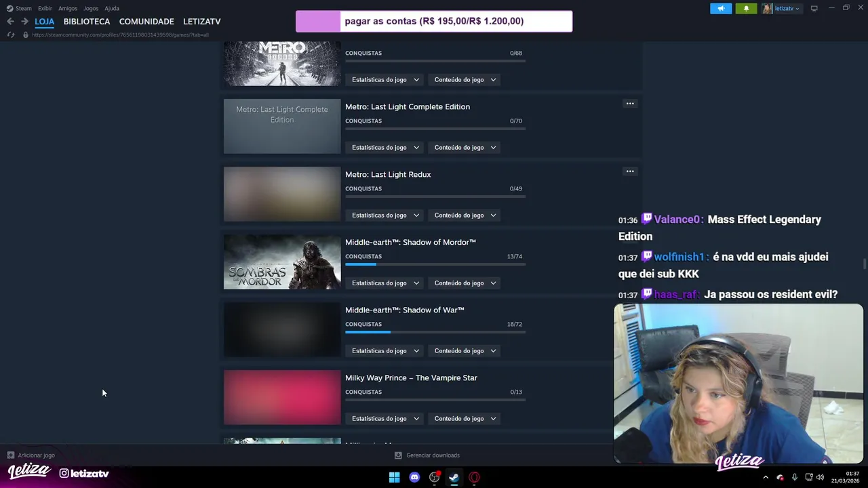Open the Jogos menu
Viewport: 868px width, 488px height.
coord(91,8)
